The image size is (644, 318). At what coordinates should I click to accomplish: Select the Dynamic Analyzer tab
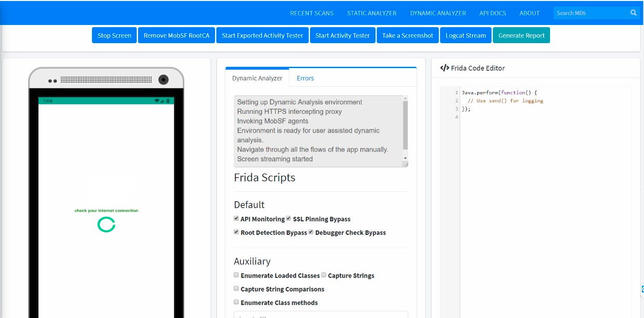(257, 77)
